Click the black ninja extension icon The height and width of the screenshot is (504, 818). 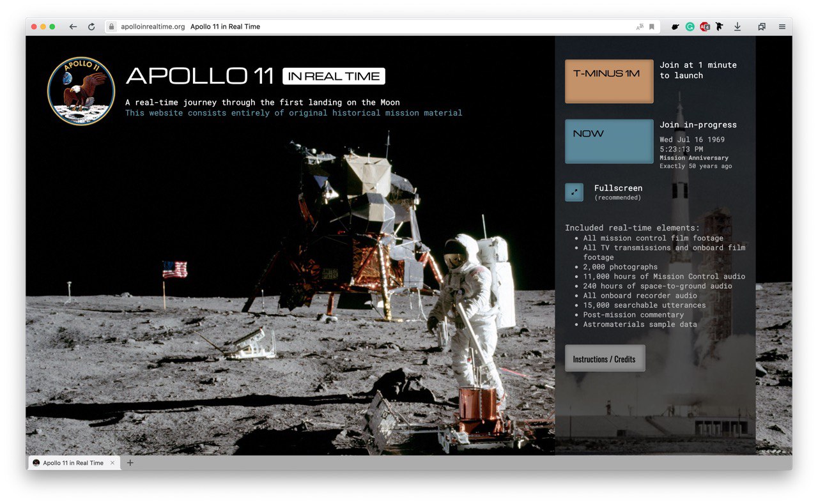coord(719,27)
